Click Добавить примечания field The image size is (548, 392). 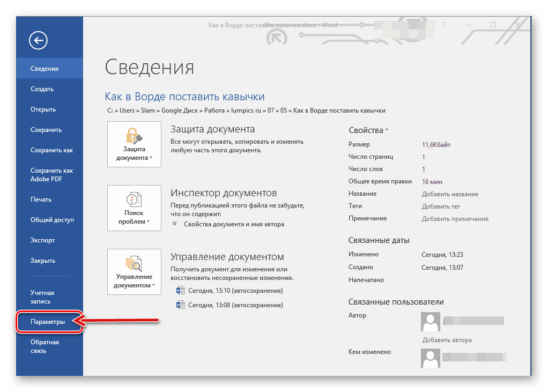(x=455, y=219)
